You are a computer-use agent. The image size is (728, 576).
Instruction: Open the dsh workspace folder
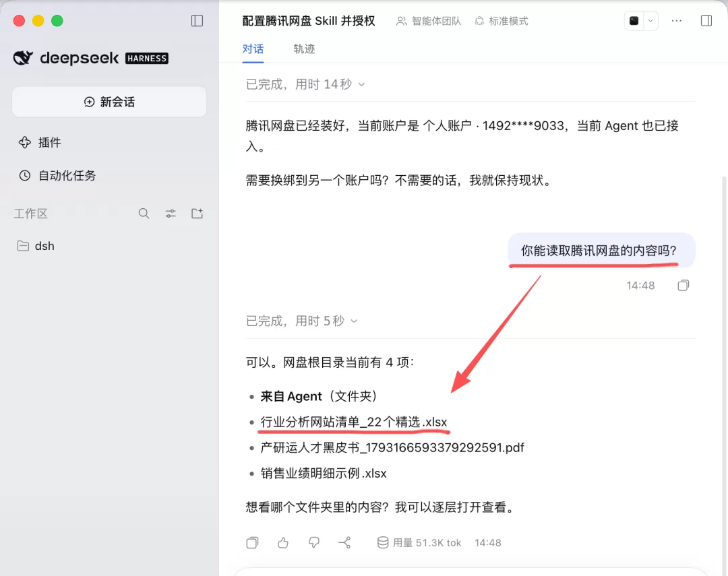36,246
